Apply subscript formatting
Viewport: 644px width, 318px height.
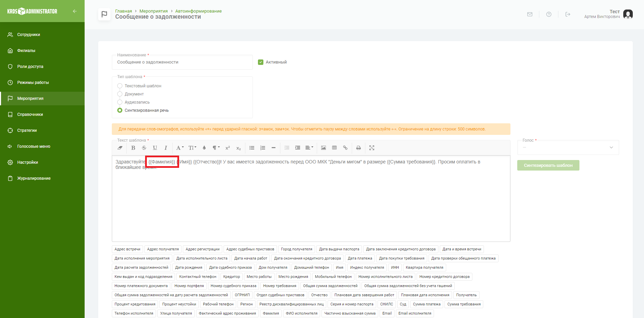pos(239,148)
